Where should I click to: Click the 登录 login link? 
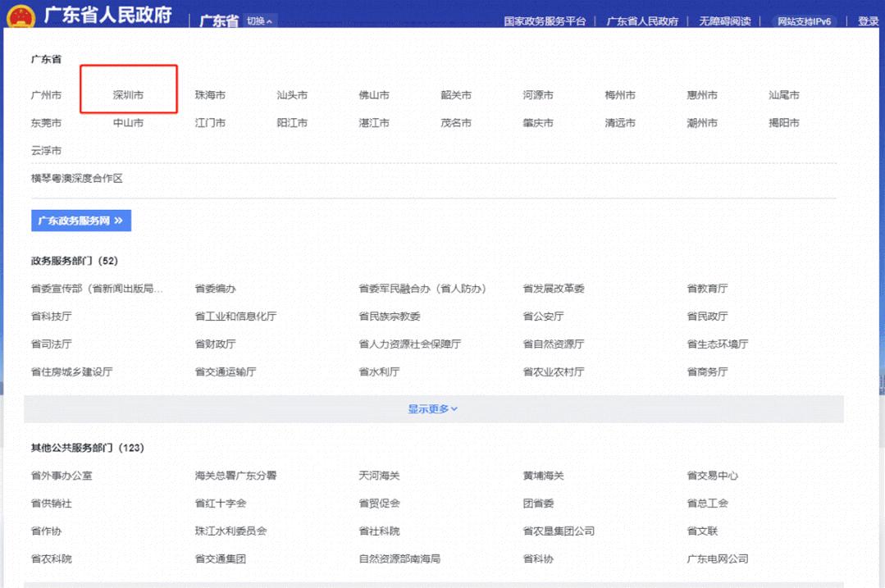coord(868,21)
